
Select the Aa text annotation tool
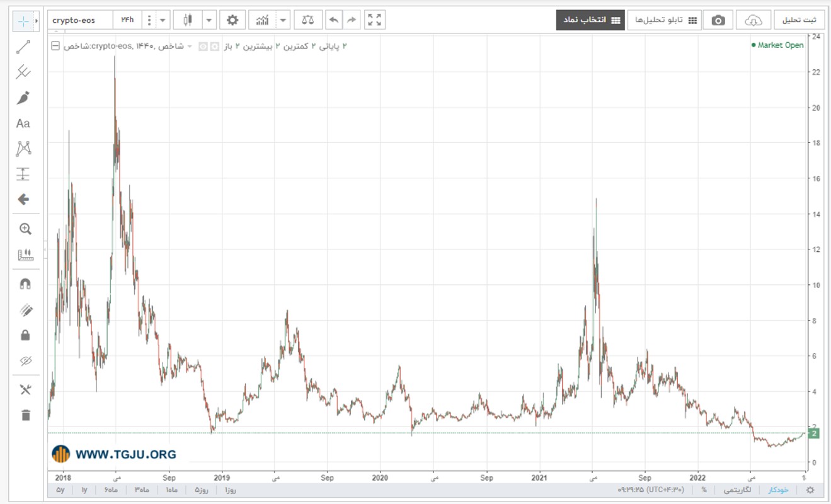coord(23,123)
